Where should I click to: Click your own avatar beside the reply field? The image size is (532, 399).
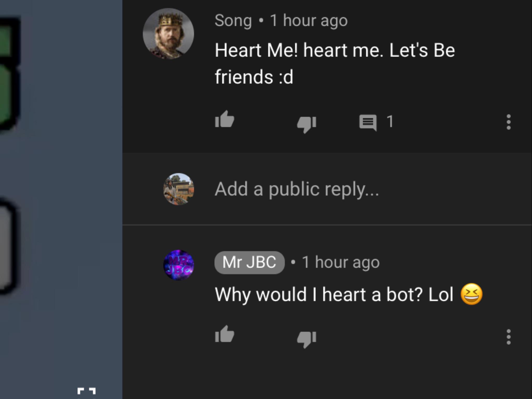(178, 189)
